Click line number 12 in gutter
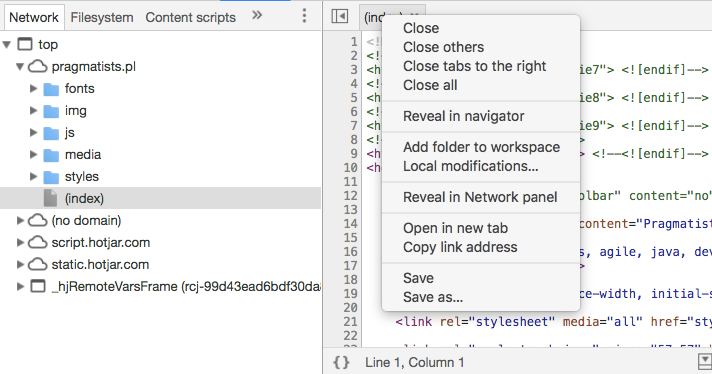 [351, 196]
